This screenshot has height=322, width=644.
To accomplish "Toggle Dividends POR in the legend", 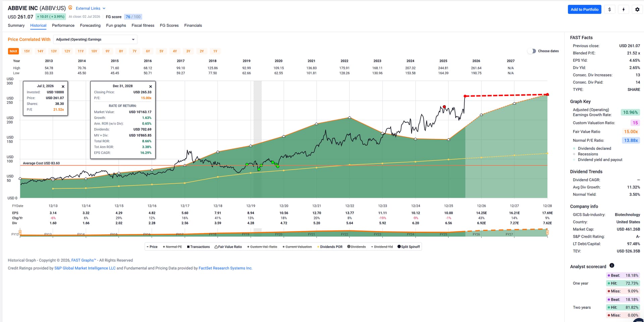I will pos(330,247).
